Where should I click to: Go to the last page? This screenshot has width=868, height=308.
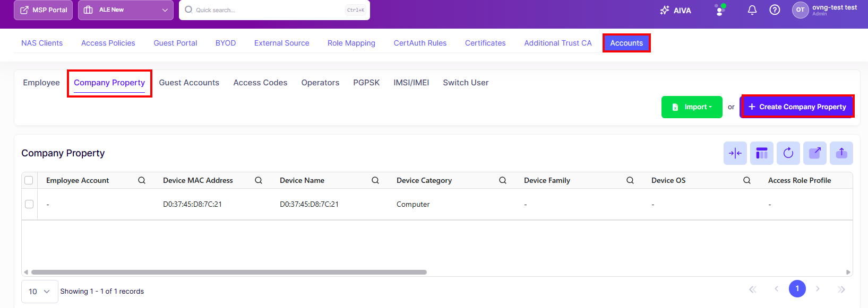click(x=841, y=289)
